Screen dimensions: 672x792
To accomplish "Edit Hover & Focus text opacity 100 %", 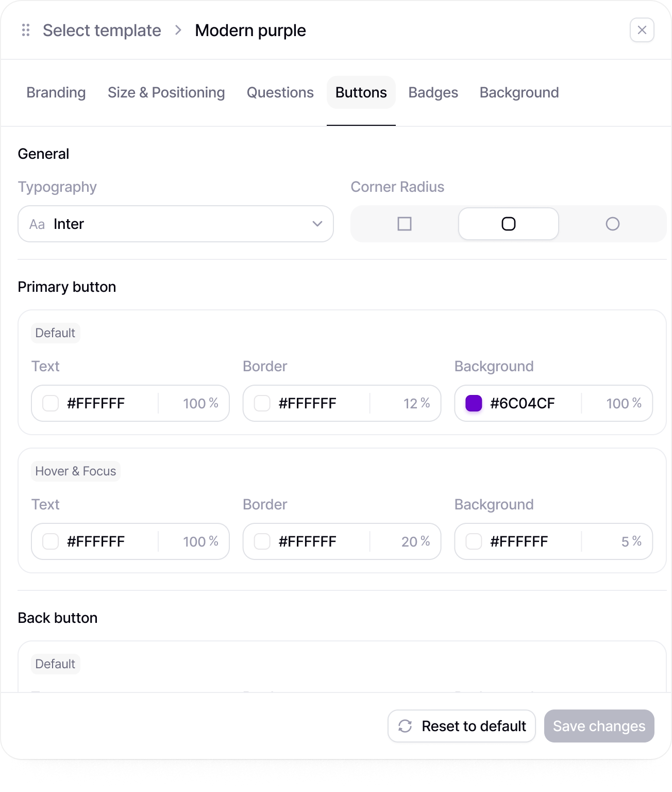I will click(x=200, y=541).
